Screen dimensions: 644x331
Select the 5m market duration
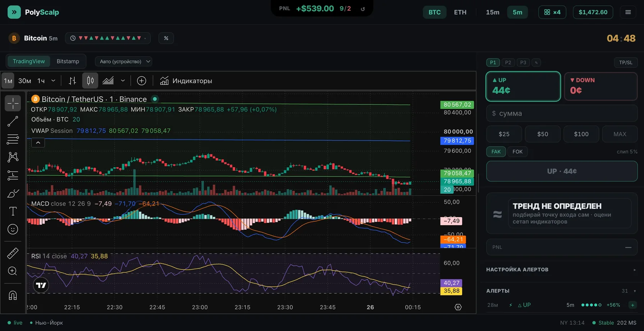pos(517,12)
